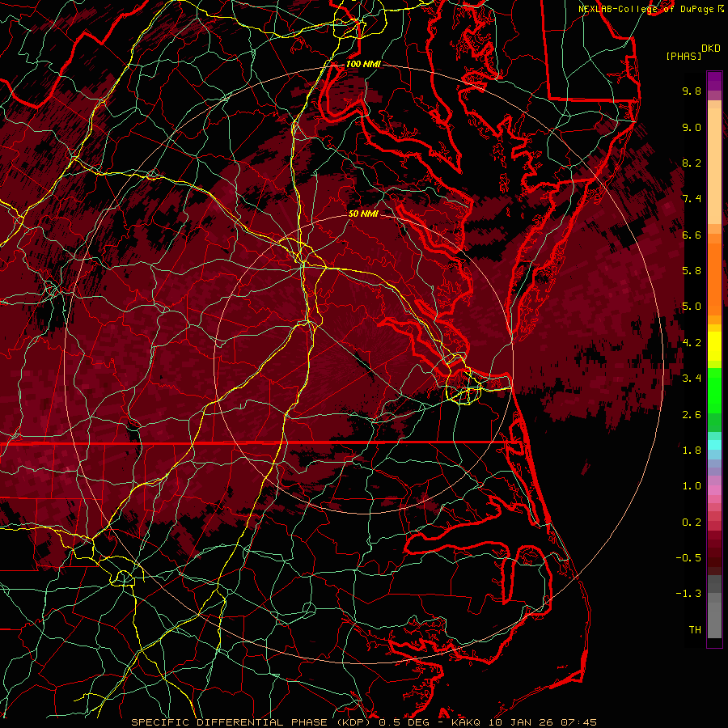Click the NEXLAB-College of DuPage label

[x=648, y=9]
